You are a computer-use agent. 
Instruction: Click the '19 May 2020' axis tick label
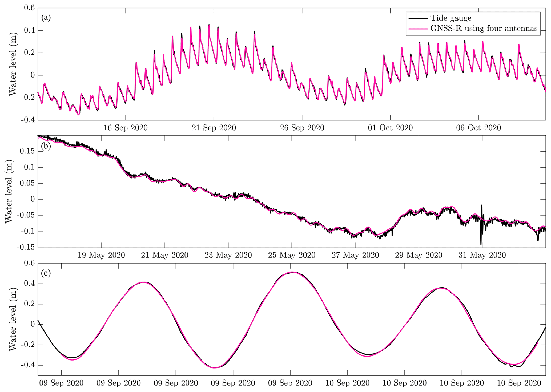pos(101,255)
